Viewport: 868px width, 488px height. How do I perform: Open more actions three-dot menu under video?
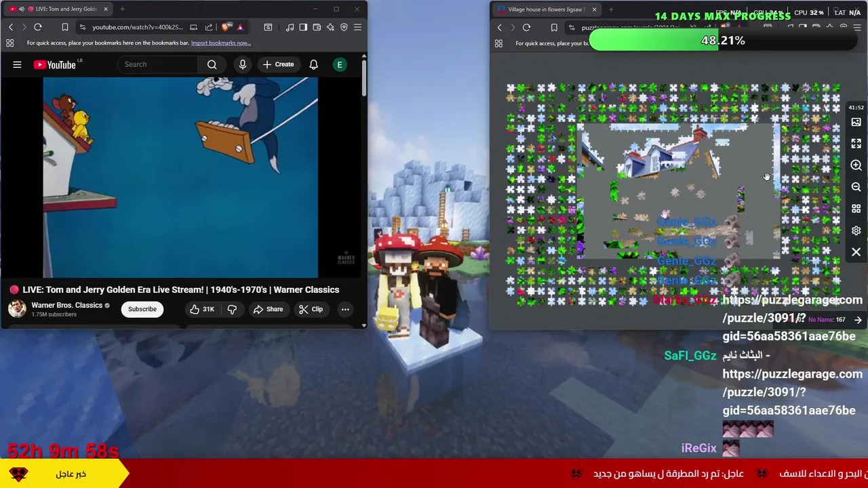tap(345, 309)
